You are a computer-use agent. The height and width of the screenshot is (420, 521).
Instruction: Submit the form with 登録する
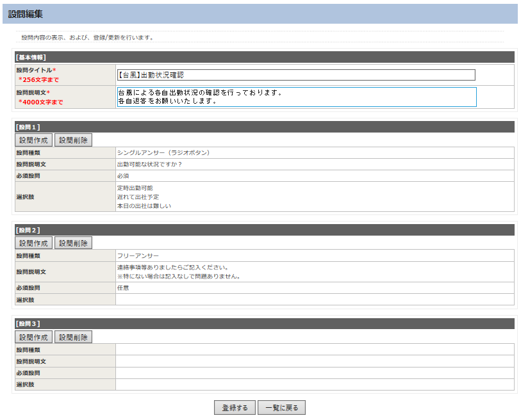pyautogui.click(x=235, y=408)
